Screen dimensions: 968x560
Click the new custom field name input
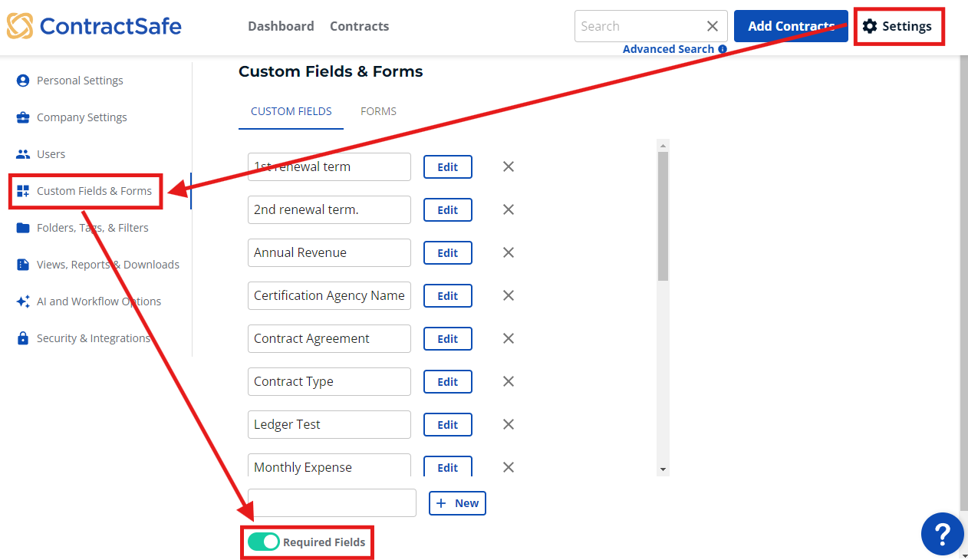(x=332, y=502)
